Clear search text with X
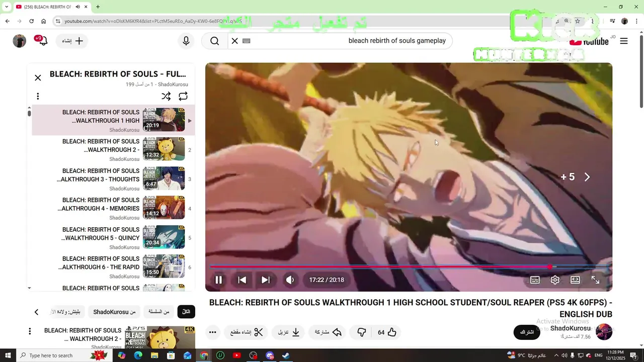Image resolution: width=644 pixels, height=362 pixels. point(234,41)
